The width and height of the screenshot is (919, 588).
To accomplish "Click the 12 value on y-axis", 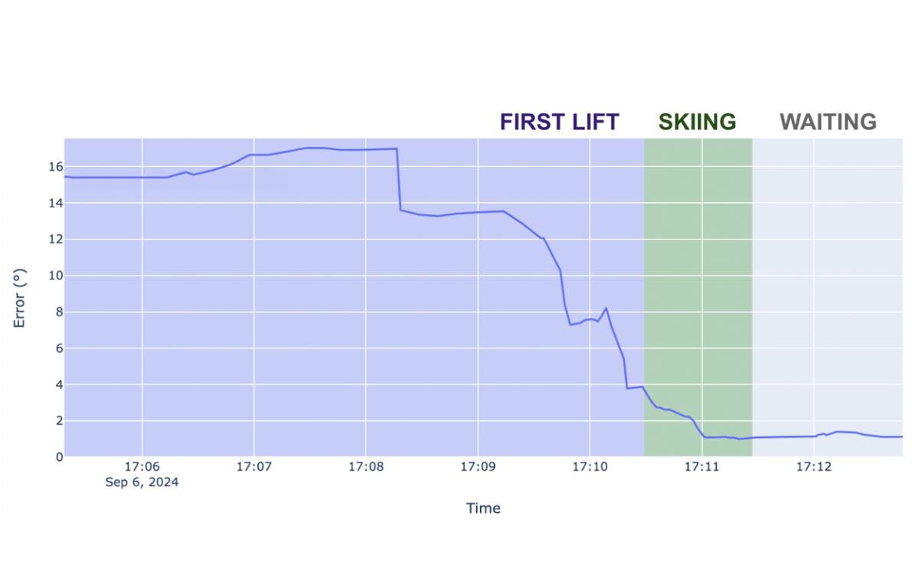I will coord(51,240).
